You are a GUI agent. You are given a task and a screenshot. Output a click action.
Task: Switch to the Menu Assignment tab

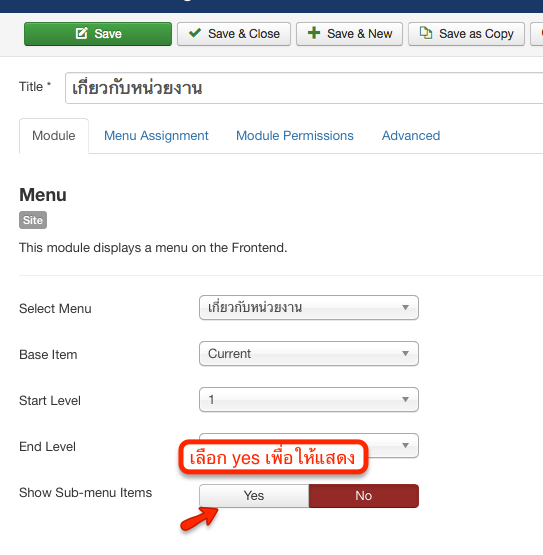156,136
